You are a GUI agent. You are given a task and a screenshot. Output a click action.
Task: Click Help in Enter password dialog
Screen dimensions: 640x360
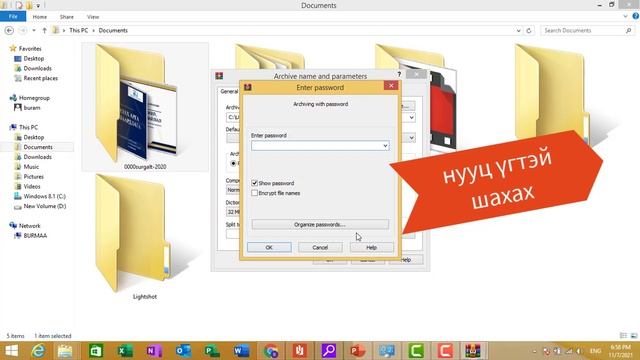(371, 247)
